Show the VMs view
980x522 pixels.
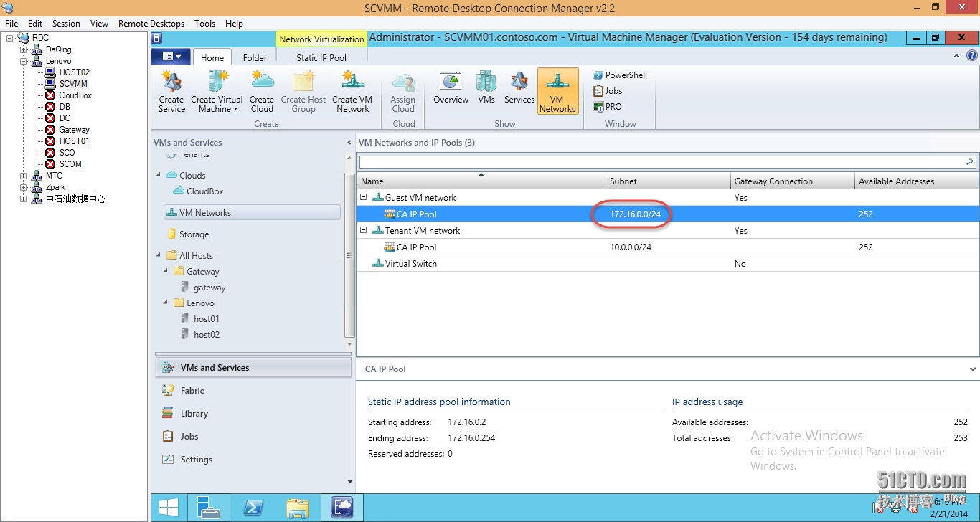point(486,87)
